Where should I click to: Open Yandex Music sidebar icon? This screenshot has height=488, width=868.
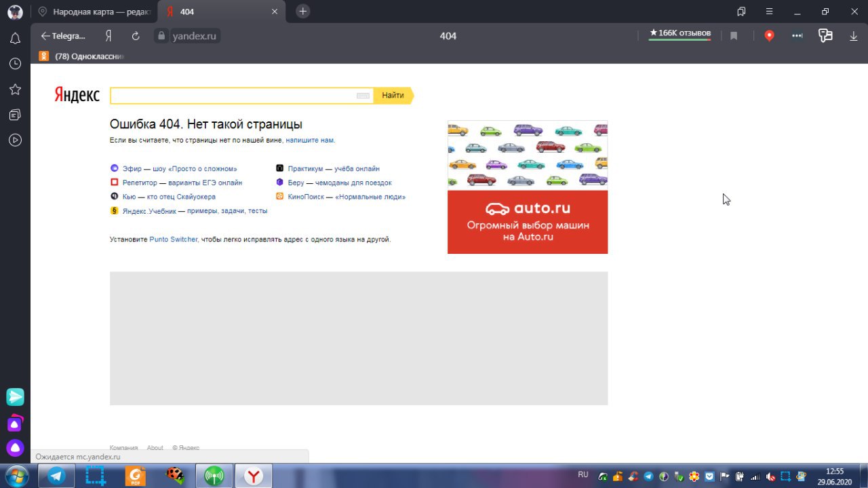[x=15, y=423]
